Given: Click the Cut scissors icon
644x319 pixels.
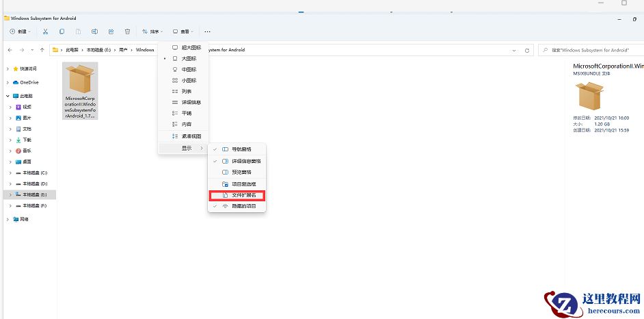Looking at the screenshot, I should (x=45, y=31).
